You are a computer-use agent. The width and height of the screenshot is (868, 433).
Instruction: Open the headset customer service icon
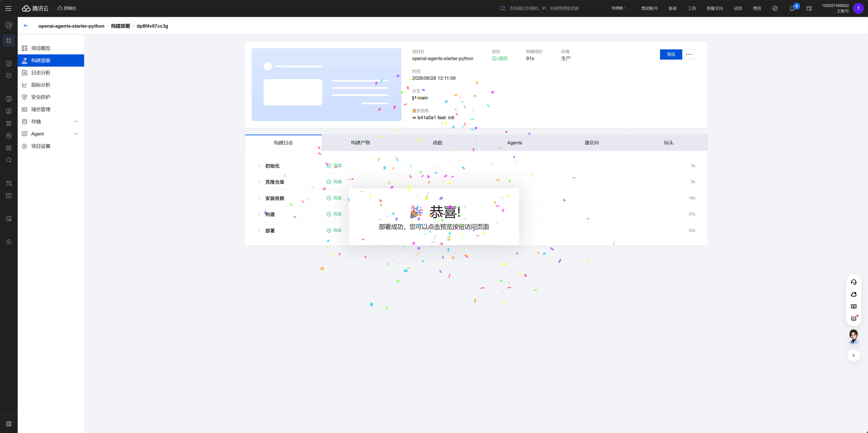[853, 282]
